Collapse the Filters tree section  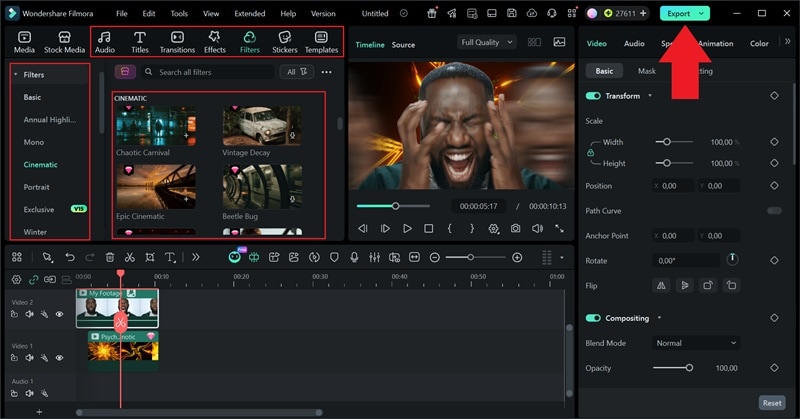[x=16, y=75]
